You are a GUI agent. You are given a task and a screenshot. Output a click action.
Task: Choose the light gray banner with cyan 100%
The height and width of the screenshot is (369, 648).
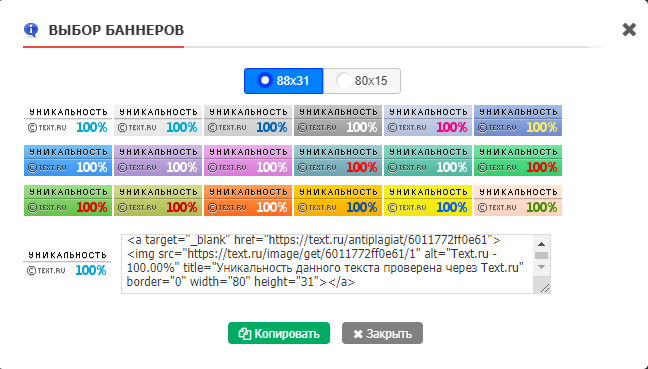tap(158, 120)
